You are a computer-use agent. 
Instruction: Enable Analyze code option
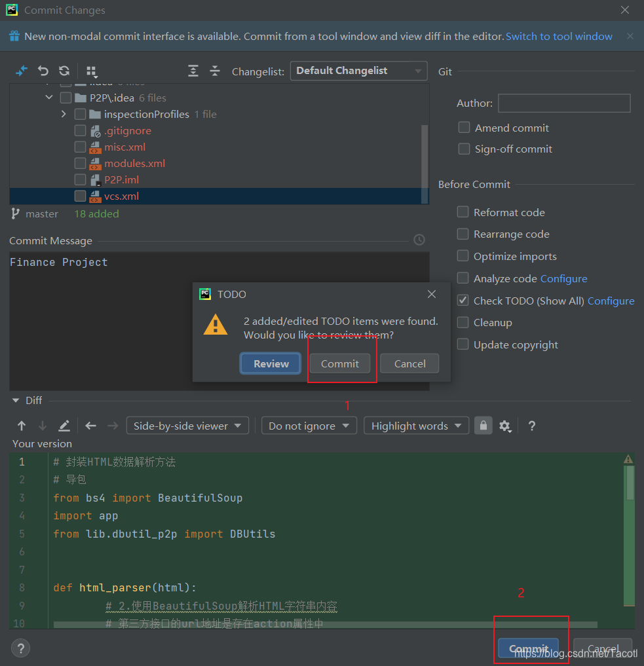pos(463,278)
